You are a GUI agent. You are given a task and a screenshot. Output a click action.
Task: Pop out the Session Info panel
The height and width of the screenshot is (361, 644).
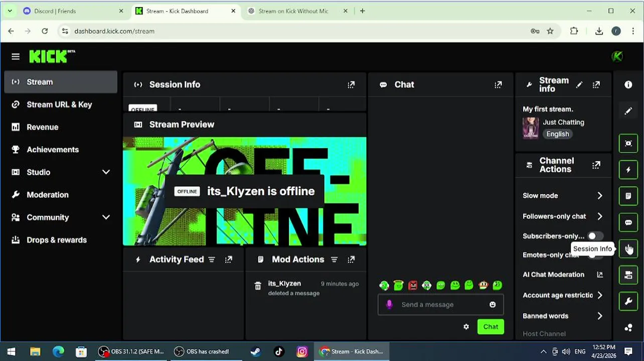[351, 85]
